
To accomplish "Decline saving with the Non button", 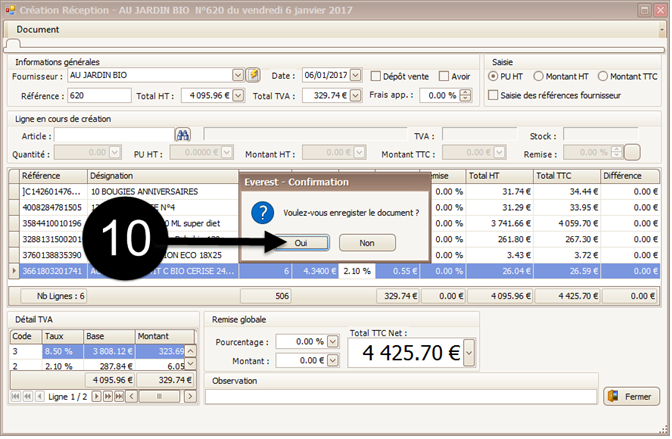I will point(367,243).
